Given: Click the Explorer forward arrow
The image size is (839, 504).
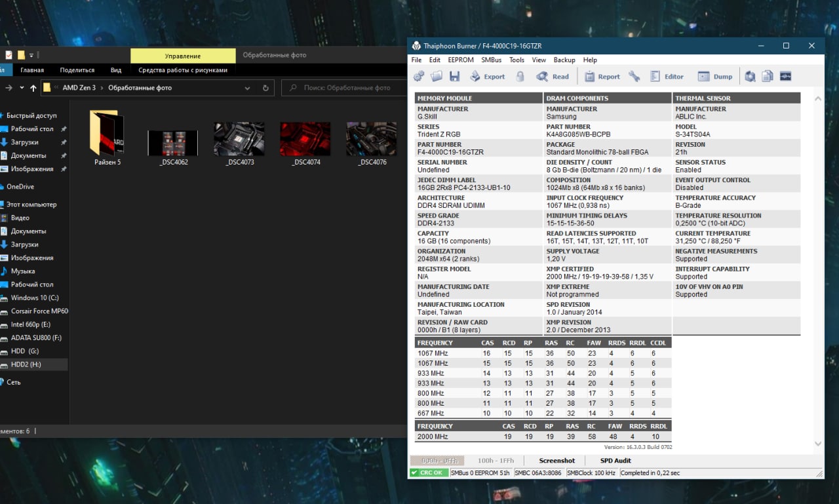Looking at the screenshot, I should pos(9,88).
